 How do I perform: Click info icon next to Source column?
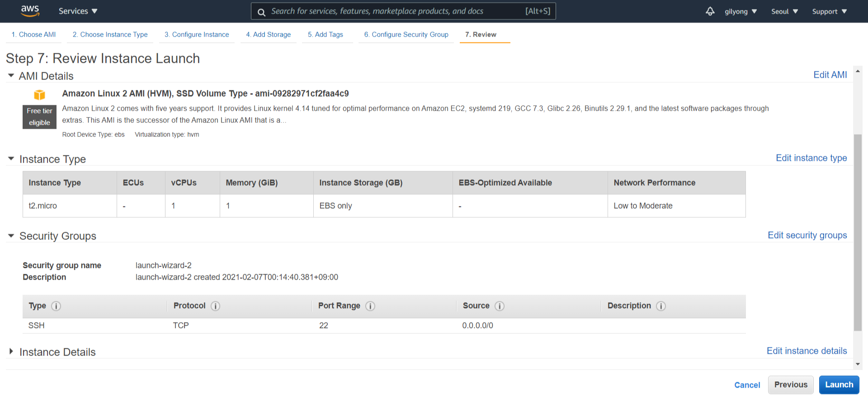[500, 306]
